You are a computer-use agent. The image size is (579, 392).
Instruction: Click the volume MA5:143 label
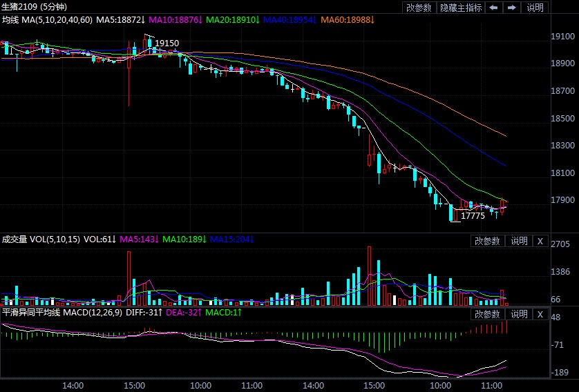140,239
